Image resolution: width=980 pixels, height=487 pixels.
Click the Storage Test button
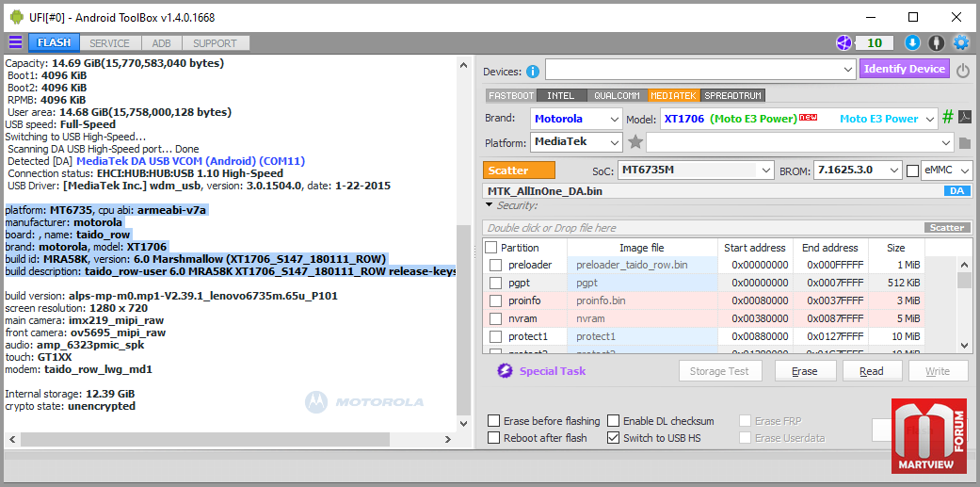tap(719, 371)
